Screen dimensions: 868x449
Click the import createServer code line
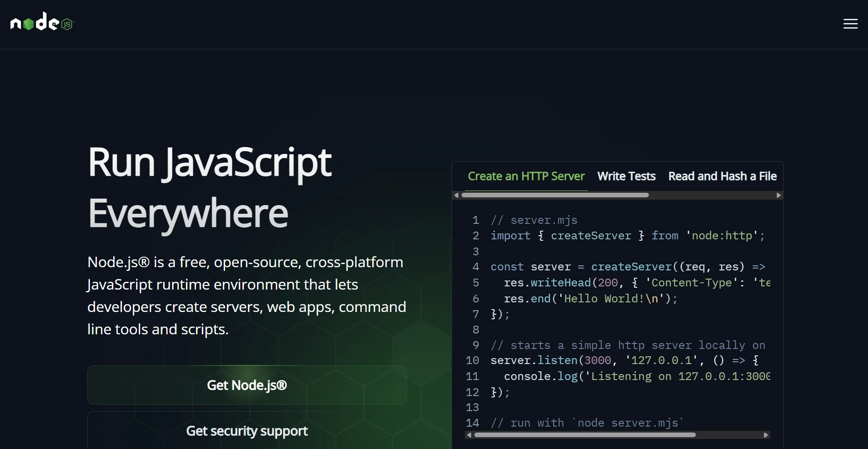[x=627, y=236]
